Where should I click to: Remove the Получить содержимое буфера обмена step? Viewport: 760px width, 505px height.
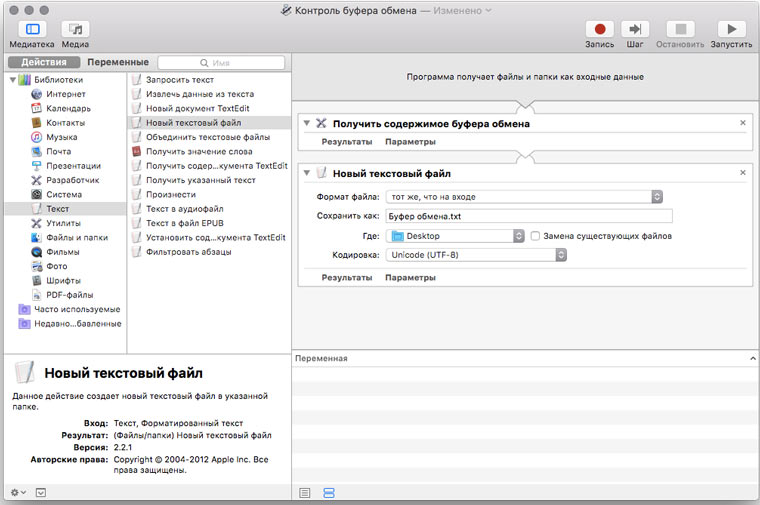coord(743,123)
